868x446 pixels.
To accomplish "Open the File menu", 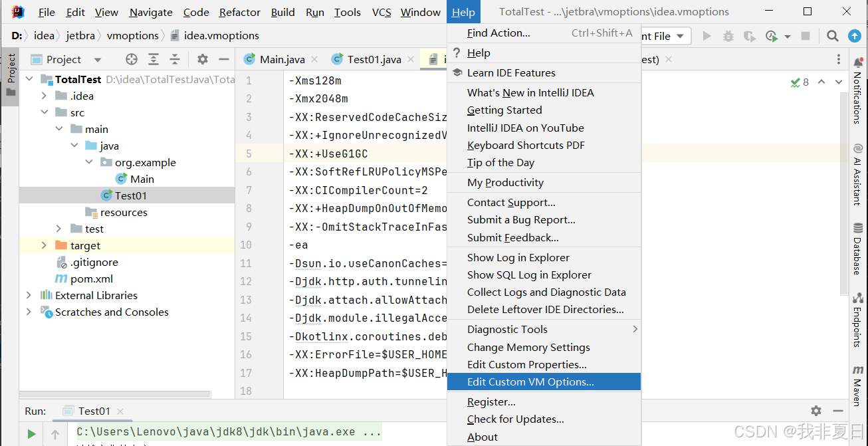I will pos(47,12).
